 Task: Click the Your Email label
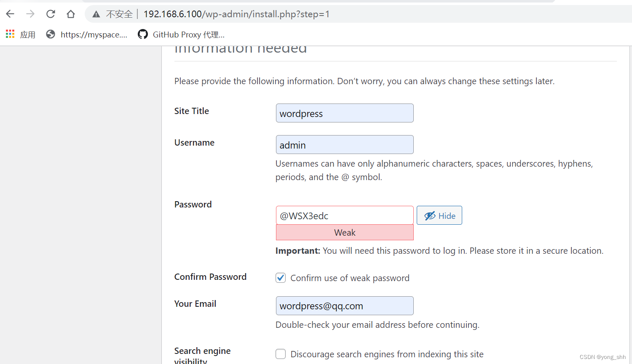click(195, 304)
